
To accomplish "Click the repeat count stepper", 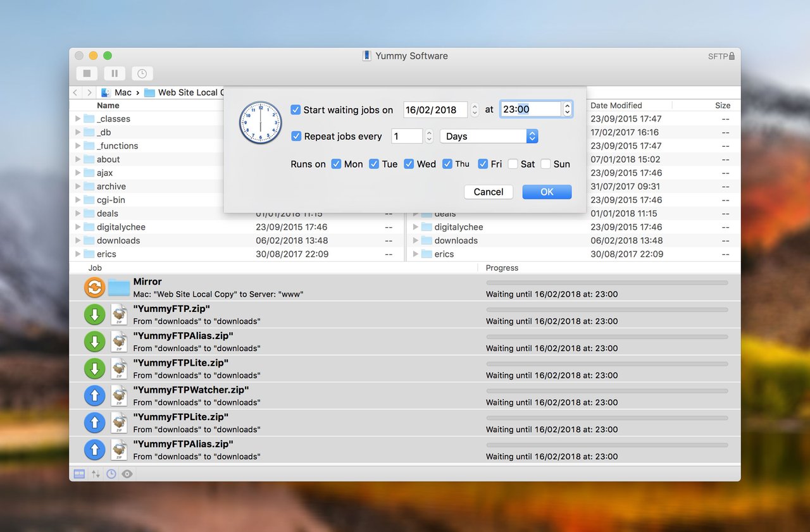I will point(429,136).
